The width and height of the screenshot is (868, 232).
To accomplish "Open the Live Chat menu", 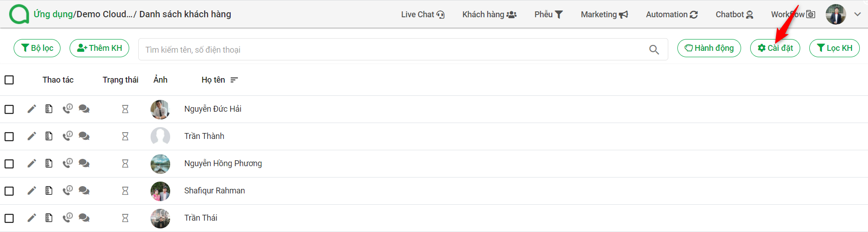I will [x=423, y=15].
